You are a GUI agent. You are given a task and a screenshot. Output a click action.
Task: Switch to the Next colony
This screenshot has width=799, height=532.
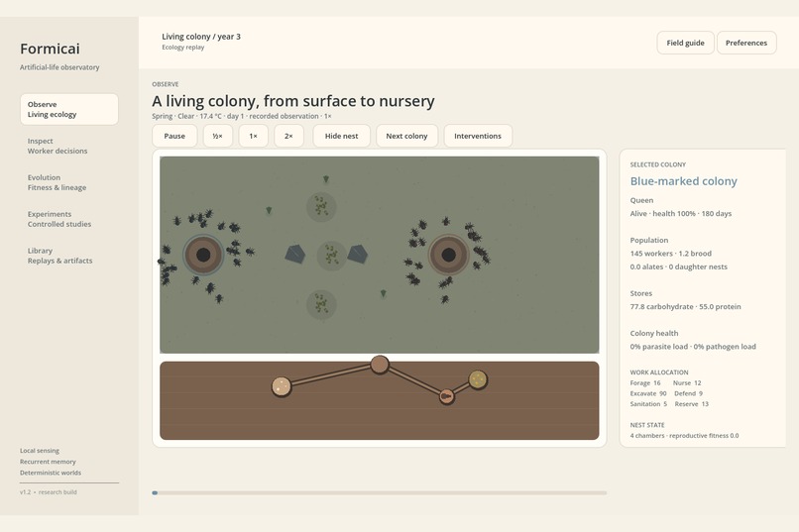[x=406, y=136]
